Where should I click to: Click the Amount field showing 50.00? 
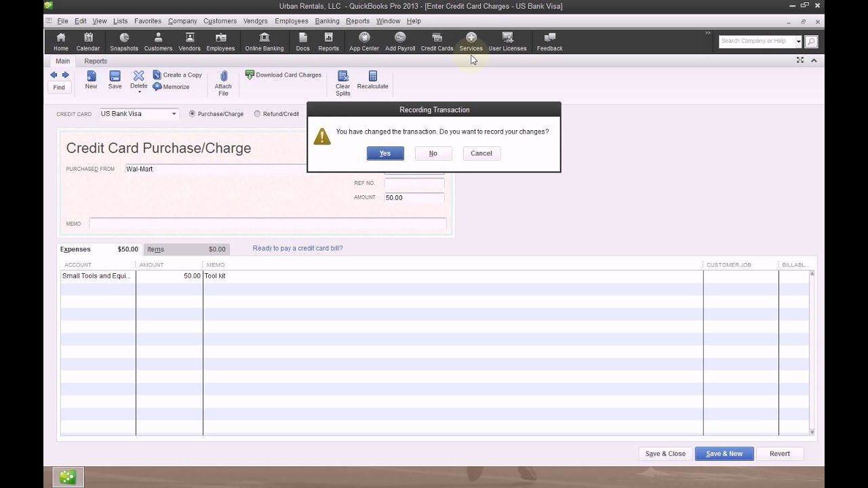[414, 198]
